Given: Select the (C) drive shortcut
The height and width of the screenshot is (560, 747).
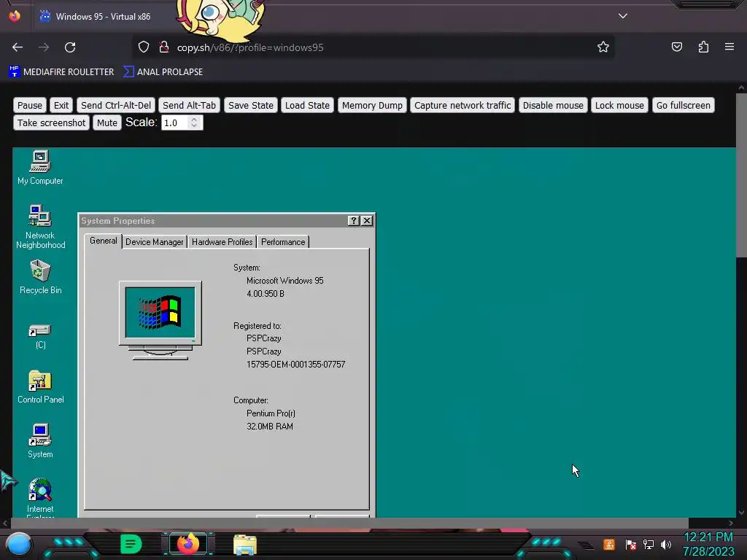Looking at the screenshot, I should click(40, 335).
